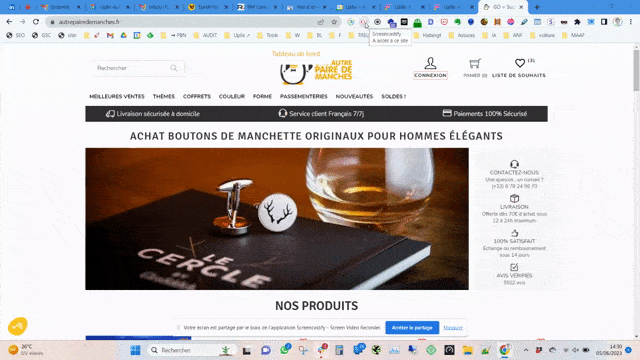The image size is (640, 360).
Task: Open the Hebergt bookmarks folder
Action: click(428, 36)
